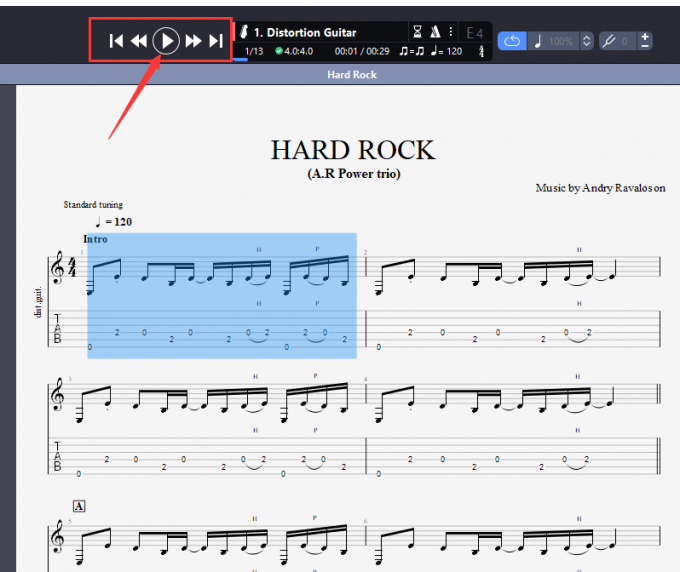The image size is (680, 572).
Task: Select the Hard Rock document tab
Action: (351, 75)
